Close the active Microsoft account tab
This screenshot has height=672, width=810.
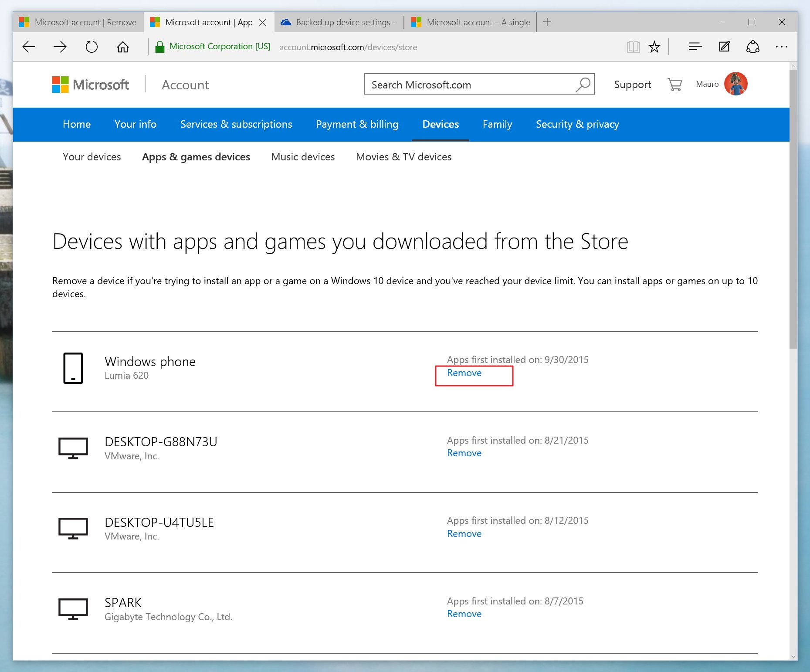pos(263,22)
